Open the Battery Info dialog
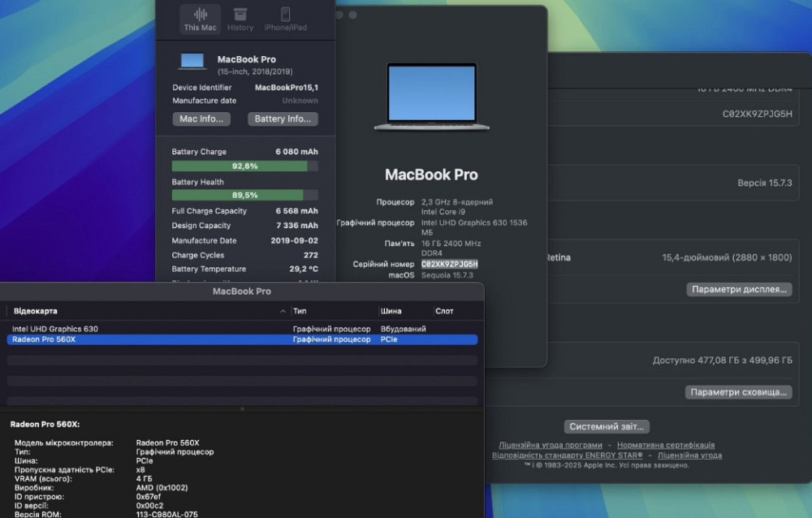Screen dimensions: 812x518 tap(282, 119)
